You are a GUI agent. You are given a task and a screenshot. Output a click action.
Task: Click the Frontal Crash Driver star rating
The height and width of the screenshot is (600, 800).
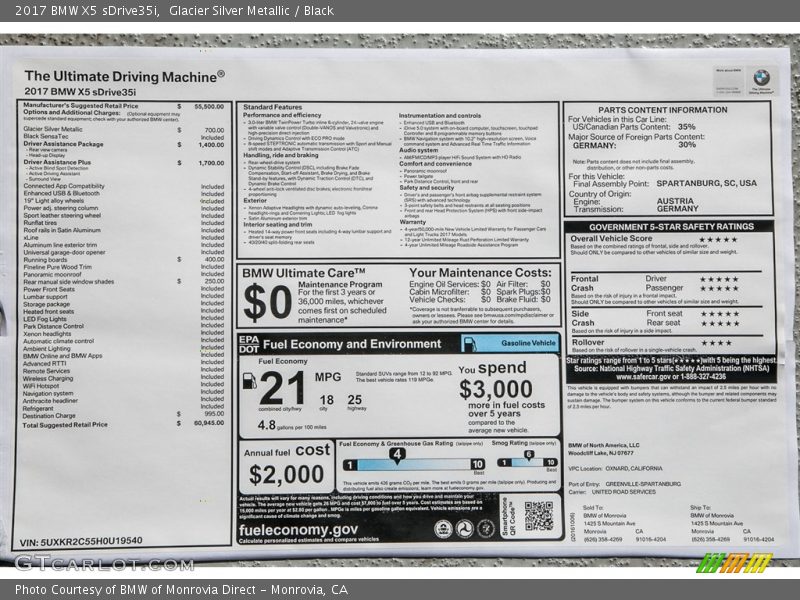click(719, 280)
